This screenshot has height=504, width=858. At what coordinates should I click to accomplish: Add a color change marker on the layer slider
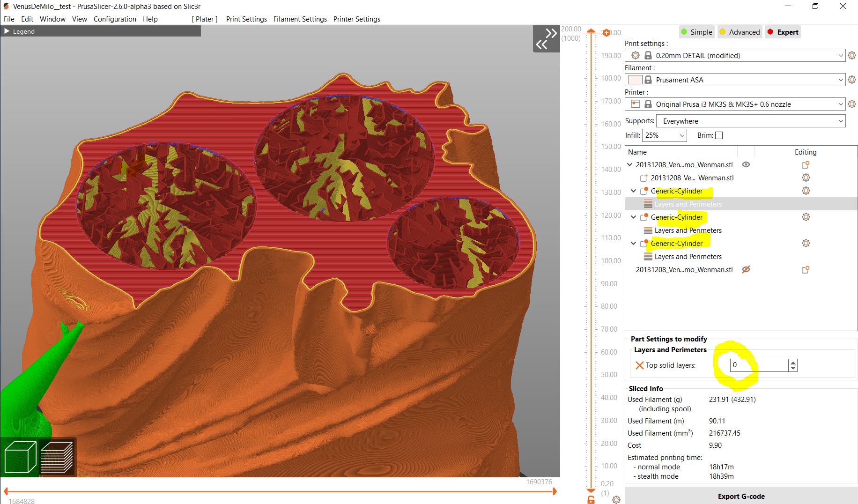coord(607,33)
